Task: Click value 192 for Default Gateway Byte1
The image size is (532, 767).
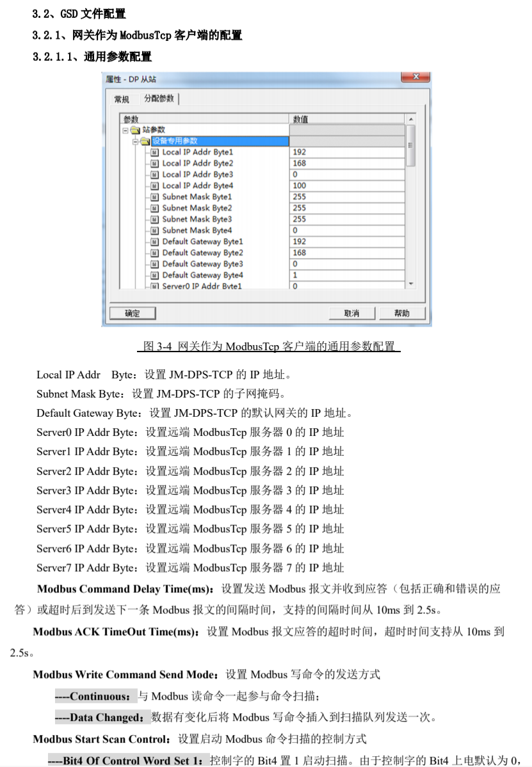Action: point(347,241)
